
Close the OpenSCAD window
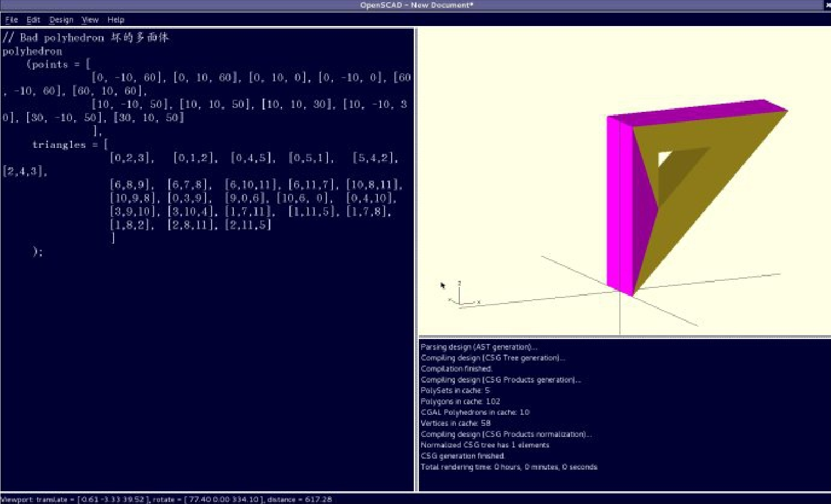pyautogui.click(x=828, y=5)
